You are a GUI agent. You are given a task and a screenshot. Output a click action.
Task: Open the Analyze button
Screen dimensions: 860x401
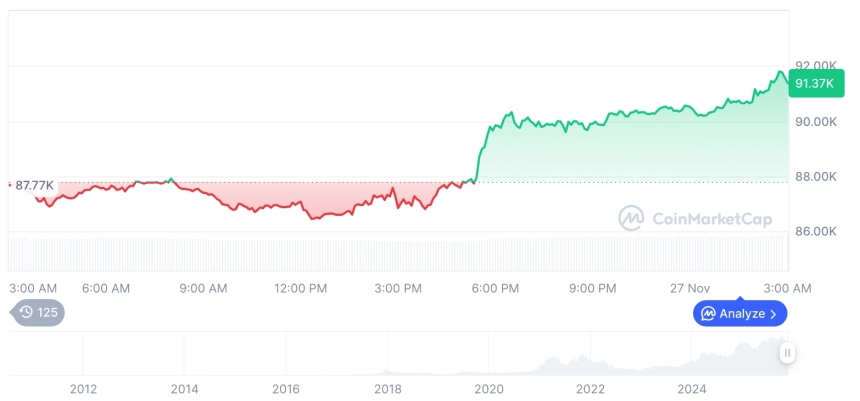click(740, 314)
